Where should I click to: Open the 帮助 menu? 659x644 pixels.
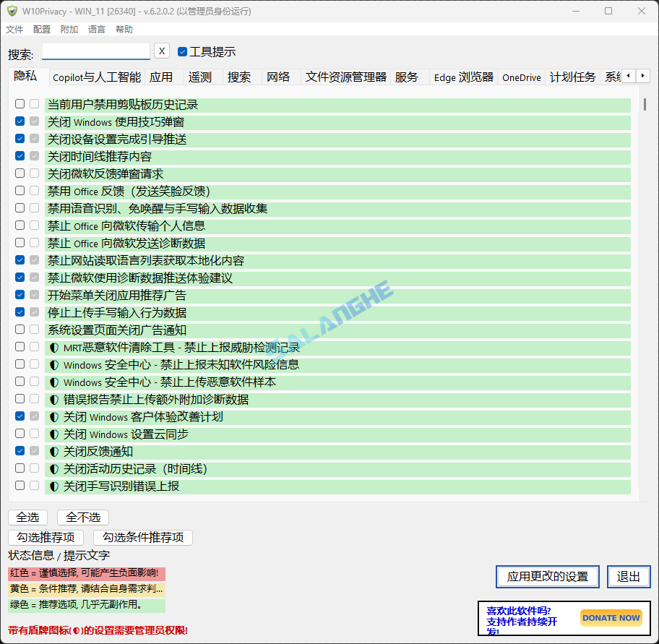(124, 30)
